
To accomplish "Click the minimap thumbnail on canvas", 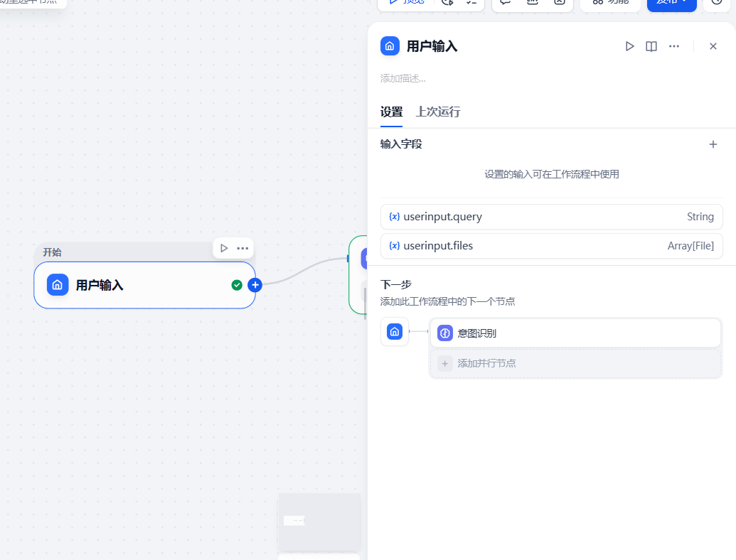I will coord(320,522).
